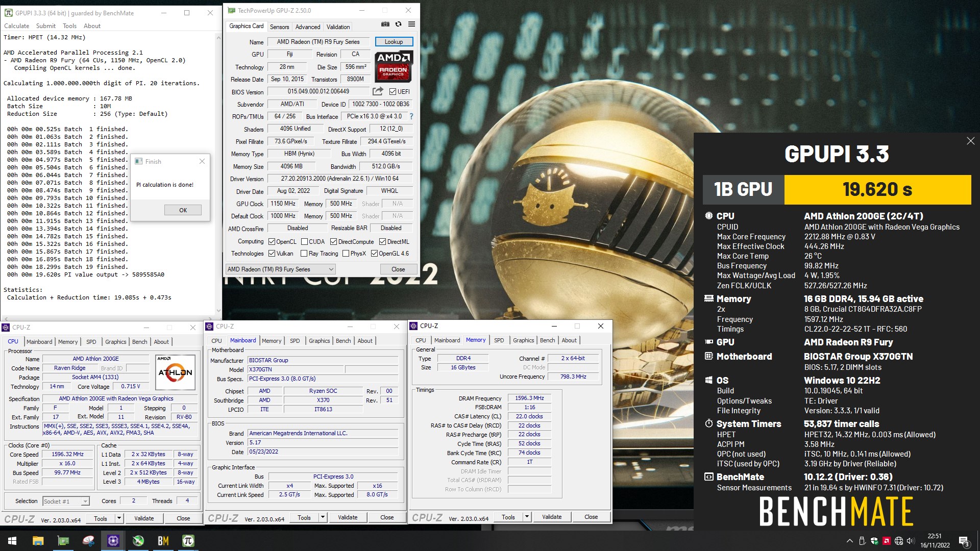Open the CPU-Z purple chip taskbar icon
The height and width of the screenshot is (551, 980).
click(x=113, y=541)
